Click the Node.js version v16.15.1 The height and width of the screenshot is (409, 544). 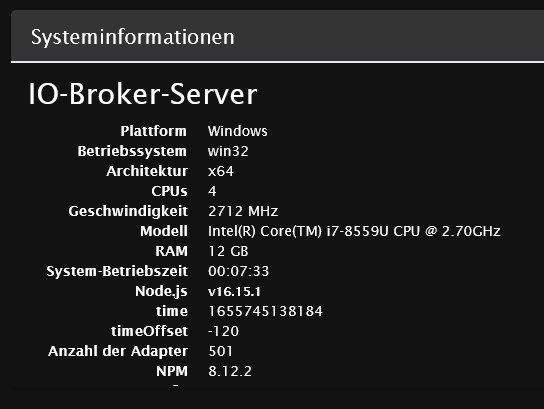pos(235,291)
